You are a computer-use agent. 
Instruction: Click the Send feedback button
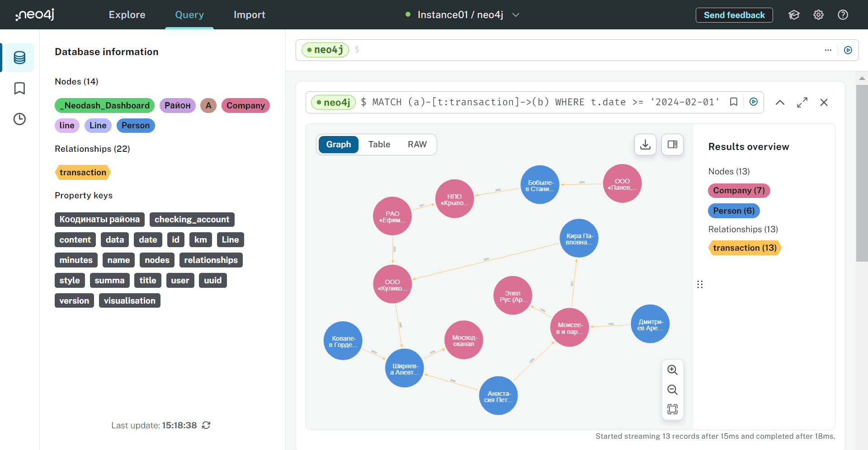[734, 15]
